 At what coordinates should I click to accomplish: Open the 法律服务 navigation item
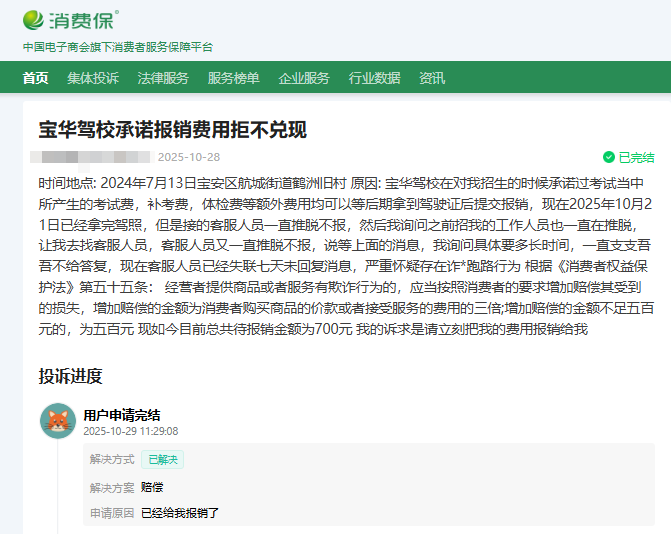(x=163, y=78)
